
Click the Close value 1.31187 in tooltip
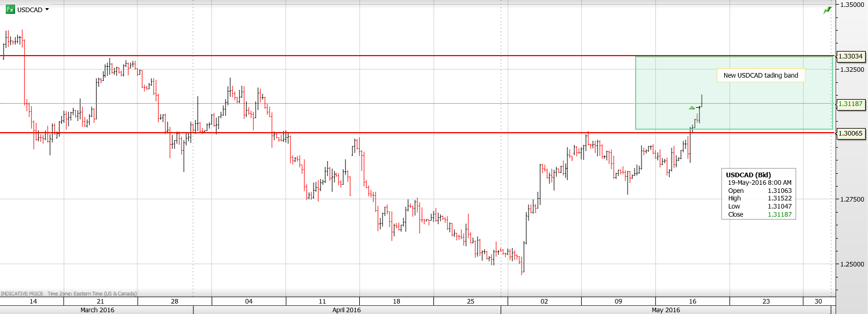(782, 214)
